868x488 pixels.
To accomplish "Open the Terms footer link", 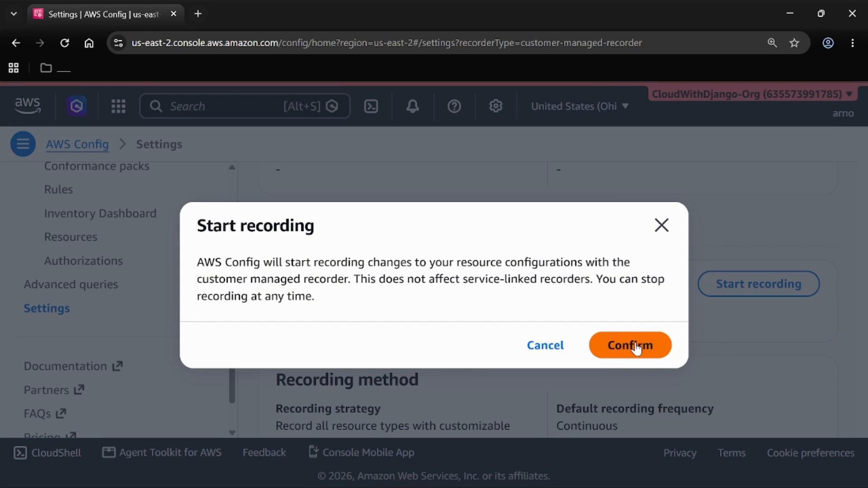I will (x=731, y=453).
